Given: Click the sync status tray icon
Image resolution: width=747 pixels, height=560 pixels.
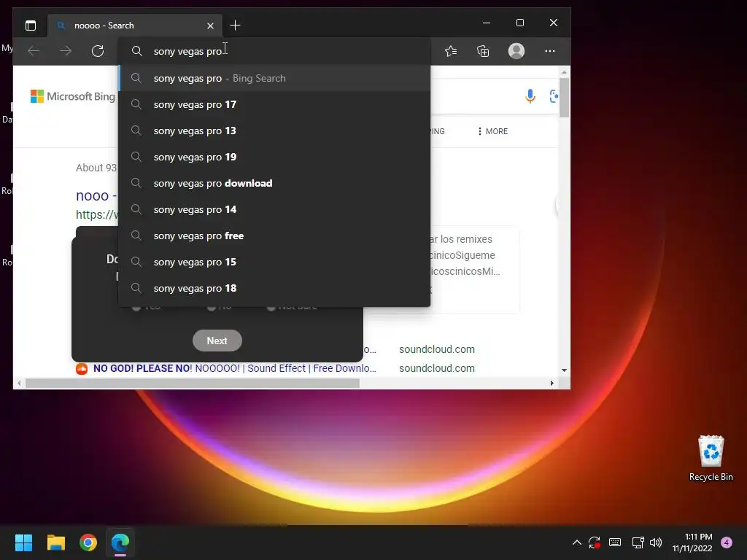Looking at the screenshot, I should pyautogui.click(x=594, y=542).
